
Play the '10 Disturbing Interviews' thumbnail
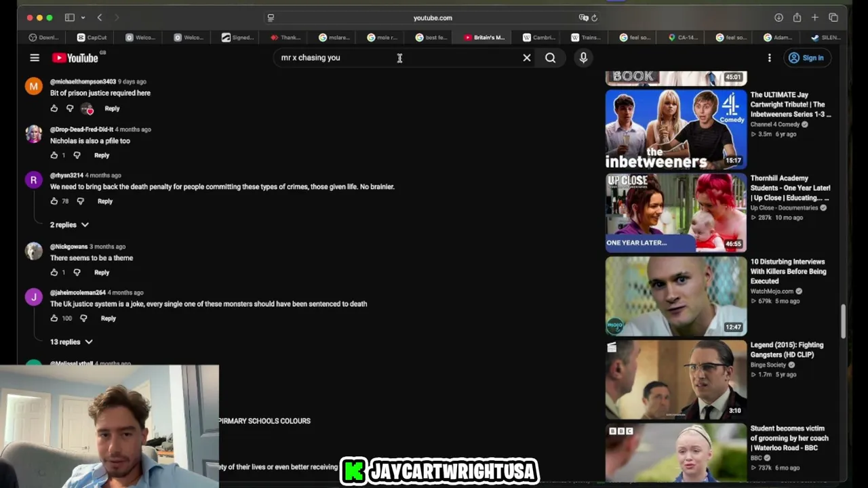point(676,296)
